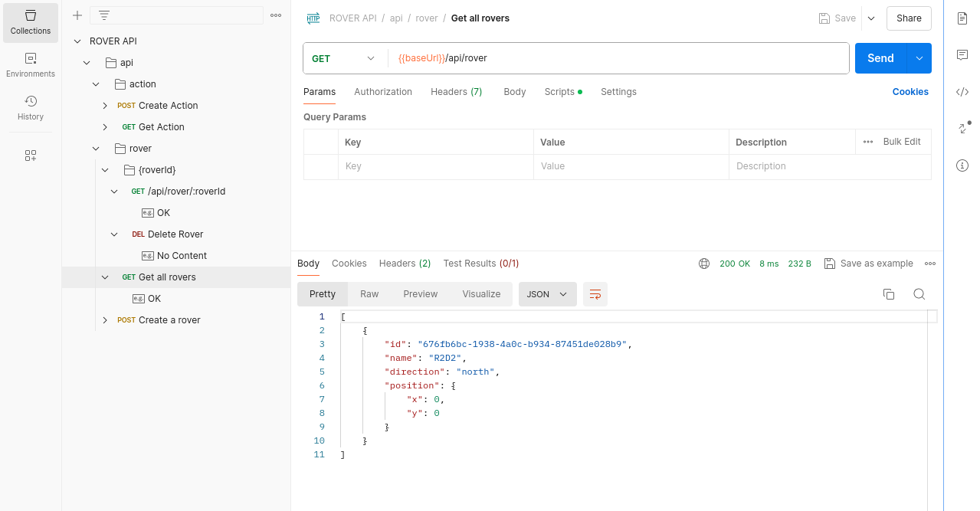Open the History sidebar panel
Image resolution: width=980 pixels, height=511 pixels.
(x=31, y=108)
